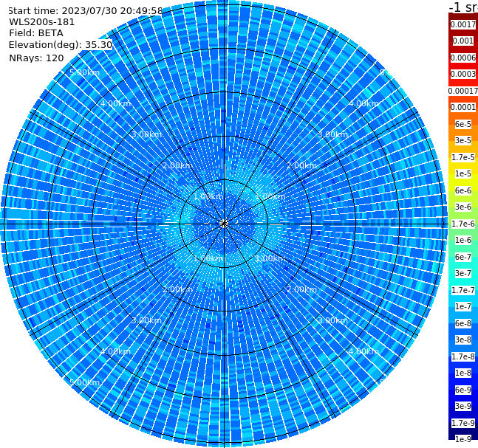The width and height of the screenshot is (478, 448).
Task: Select the 0.0017 colorbar tick label
Action: (463, 24)
